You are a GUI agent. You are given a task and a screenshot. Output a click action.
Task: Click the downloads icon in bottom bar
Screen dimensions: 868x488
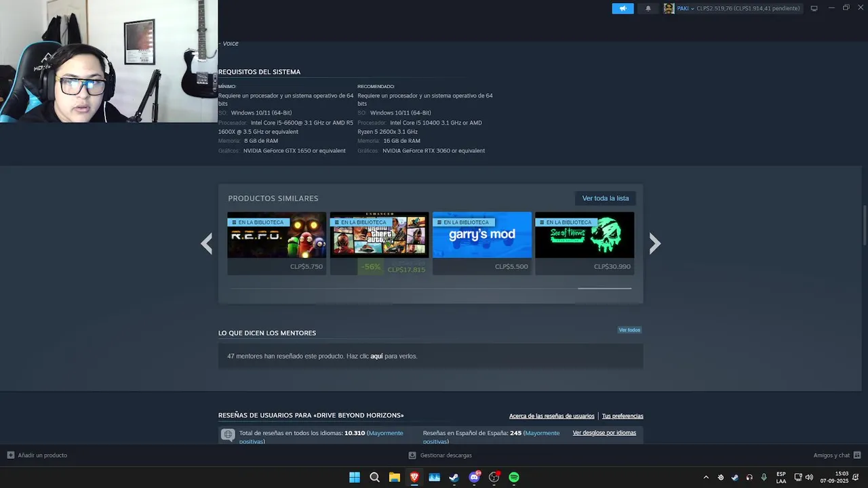pyautogui.click(x=412, y=455)
